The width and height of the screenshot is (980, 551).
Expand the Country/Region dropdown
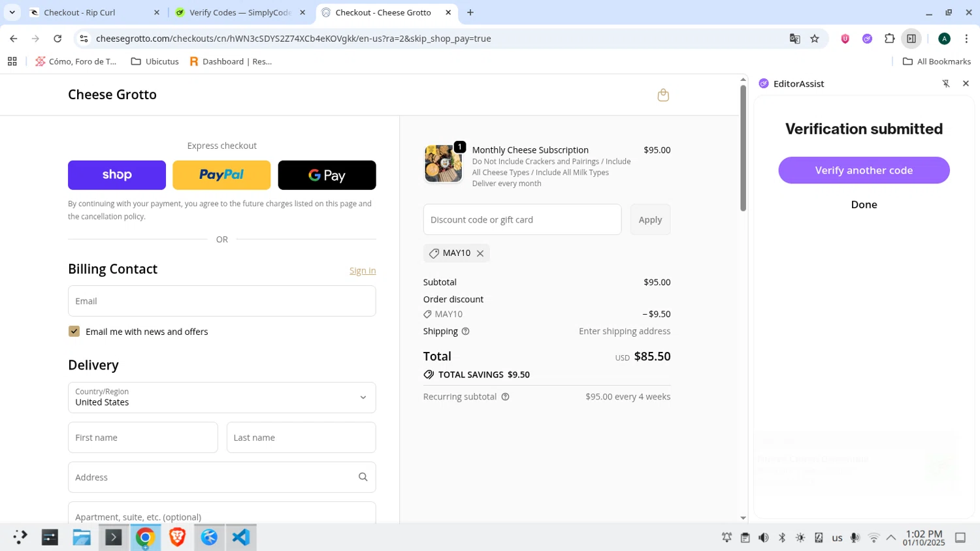[x=222, y=398]
